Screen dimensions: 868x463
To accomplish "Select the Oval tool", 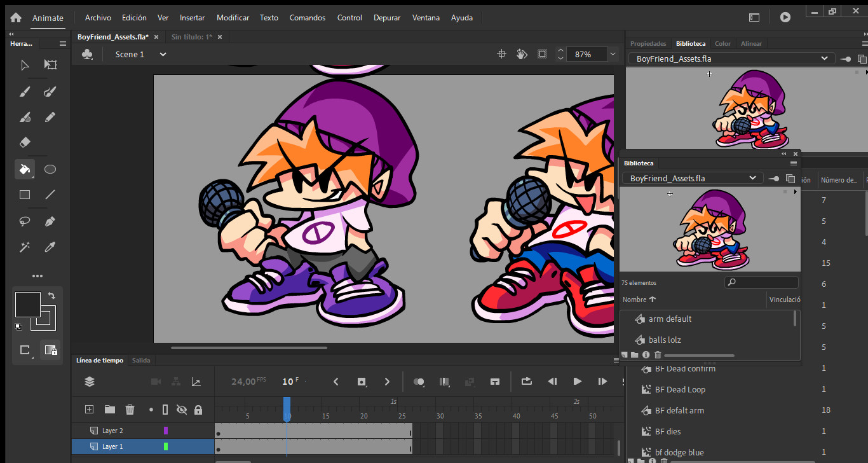I will point(50,169).
